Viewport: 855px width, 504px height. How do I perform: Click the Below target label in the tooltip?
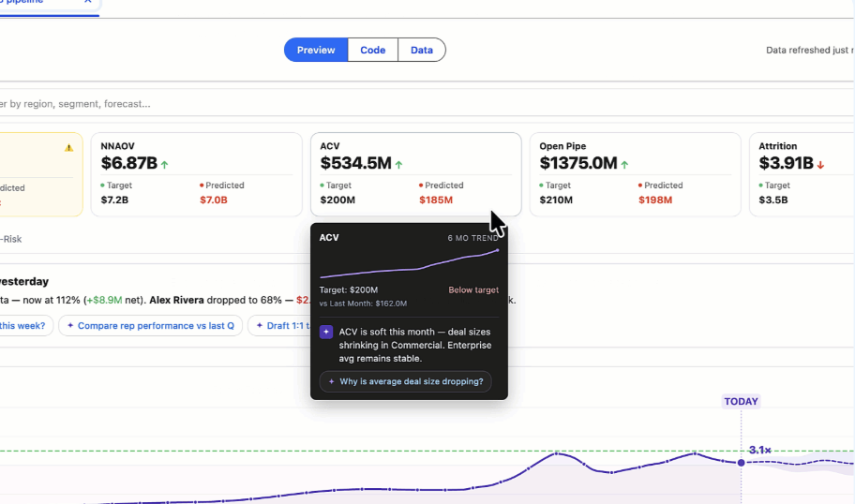coord(473,289)
